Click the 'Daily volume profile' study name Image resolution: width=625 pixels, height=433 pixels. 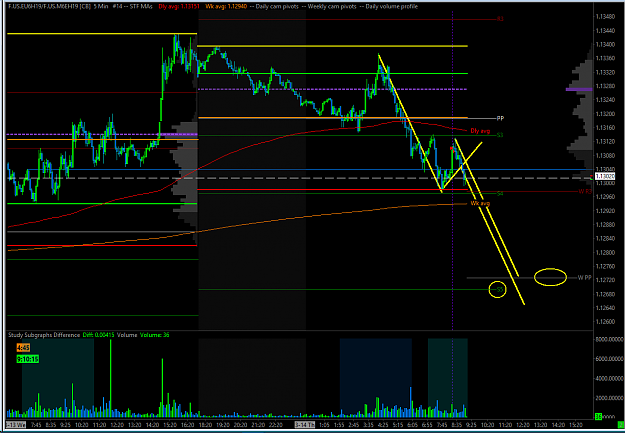[391, 6]
